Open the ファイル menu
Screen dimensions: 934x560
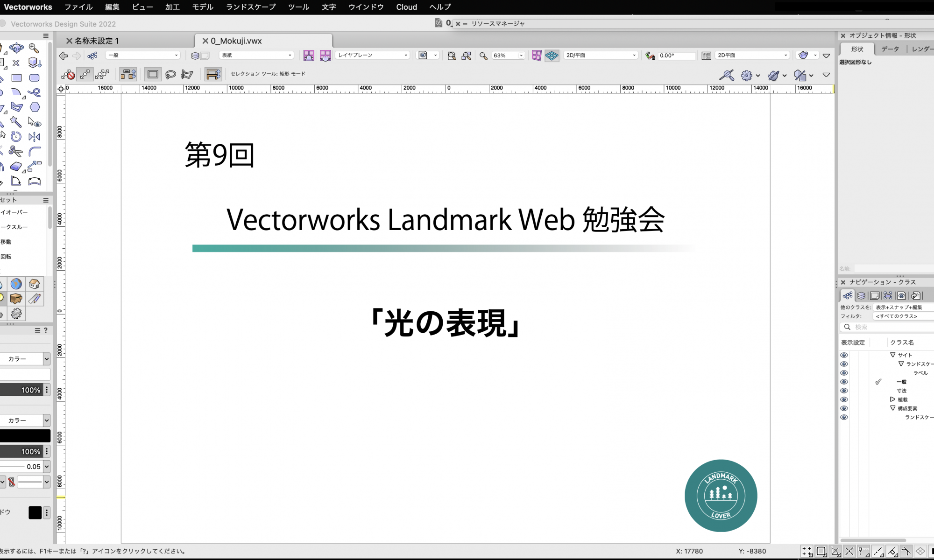[x=78, y=7]
